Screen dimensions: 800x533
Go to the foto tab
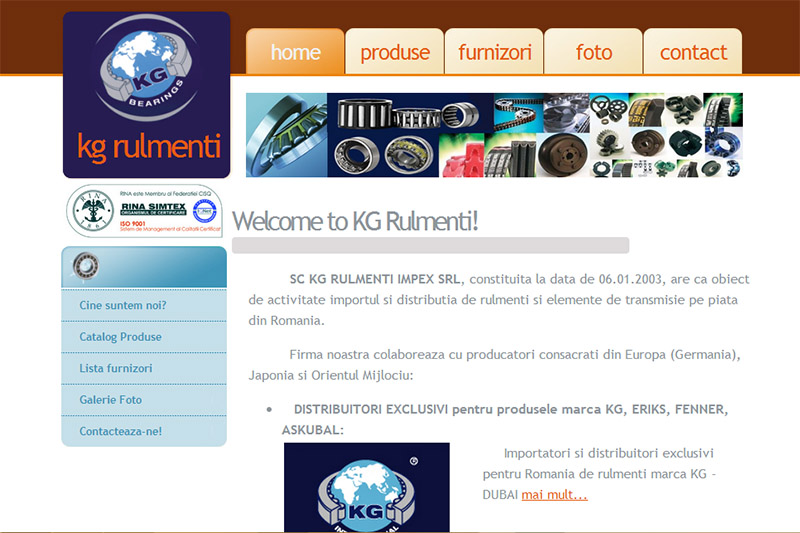tap(593, 52)
